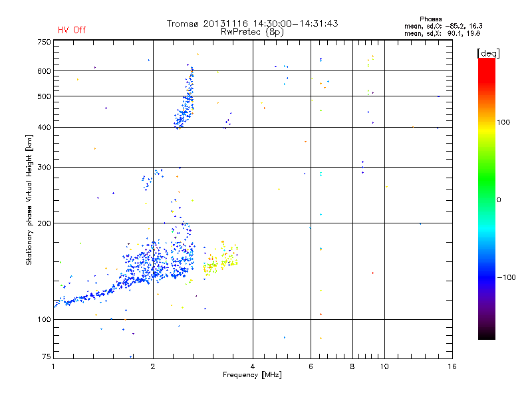
Task: Click the y-axis tick label 750
Action: tap(44, 42)
